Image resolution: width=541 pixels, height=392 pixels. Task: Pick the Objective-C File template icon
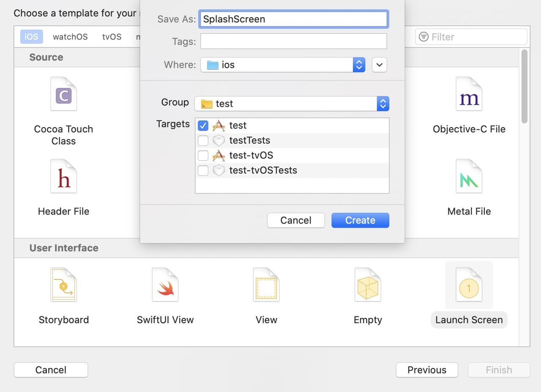click(469, 94)
